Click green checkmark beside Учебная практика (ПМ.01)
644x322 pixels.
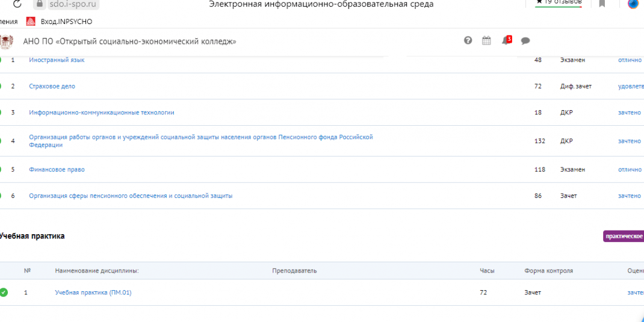pyautogui.click(x=4, y=293)
